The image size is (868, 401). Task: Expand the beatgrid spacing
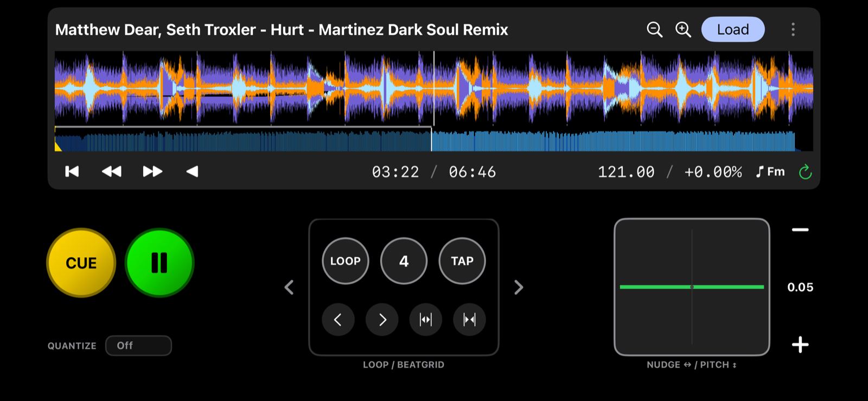[x=426, y=320]
